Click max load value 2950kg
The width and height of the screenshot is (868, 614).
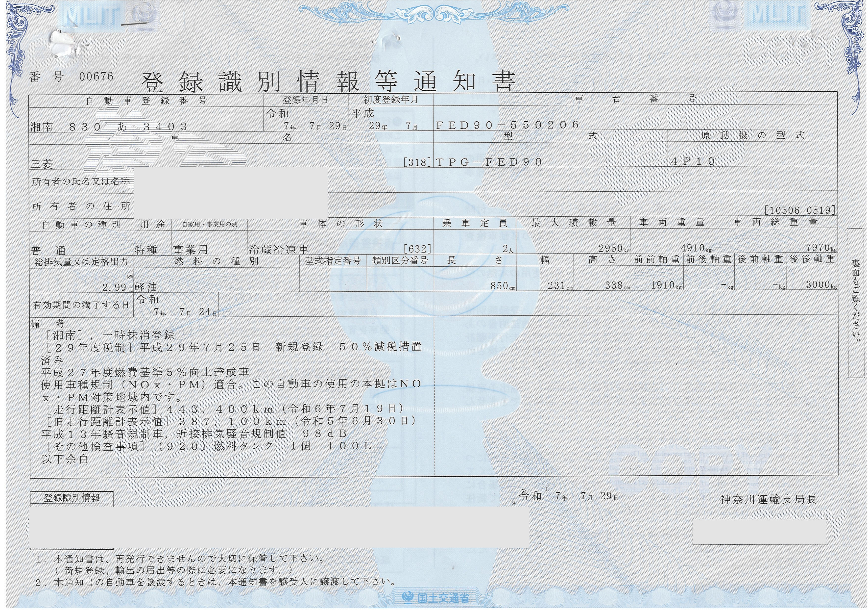614,248
